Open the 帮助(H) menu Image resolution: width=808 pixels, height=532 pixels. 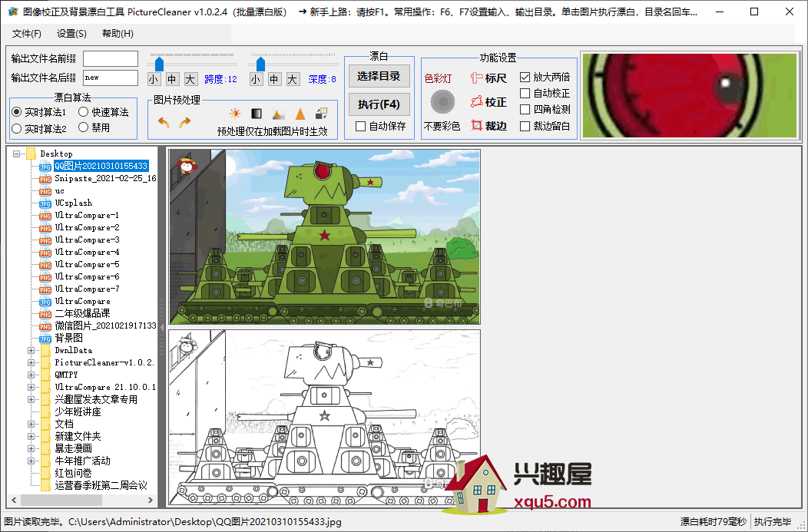pyautogui.click(x=118, y=34)
